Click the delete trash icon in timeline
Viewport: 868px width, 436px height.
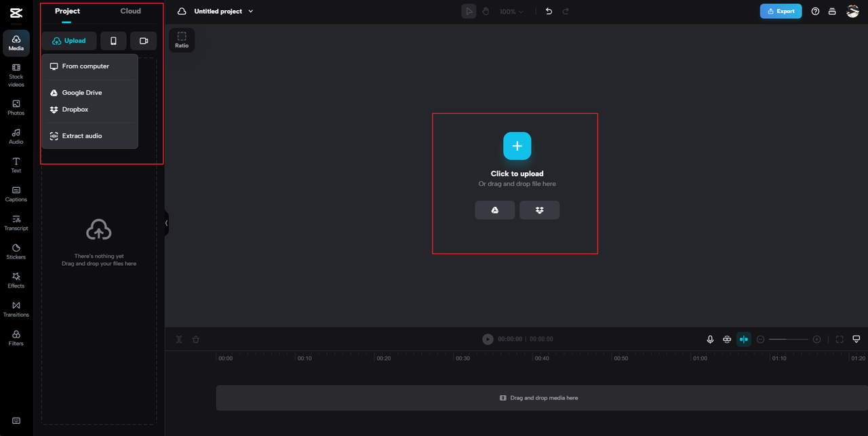tap(196, 339)
